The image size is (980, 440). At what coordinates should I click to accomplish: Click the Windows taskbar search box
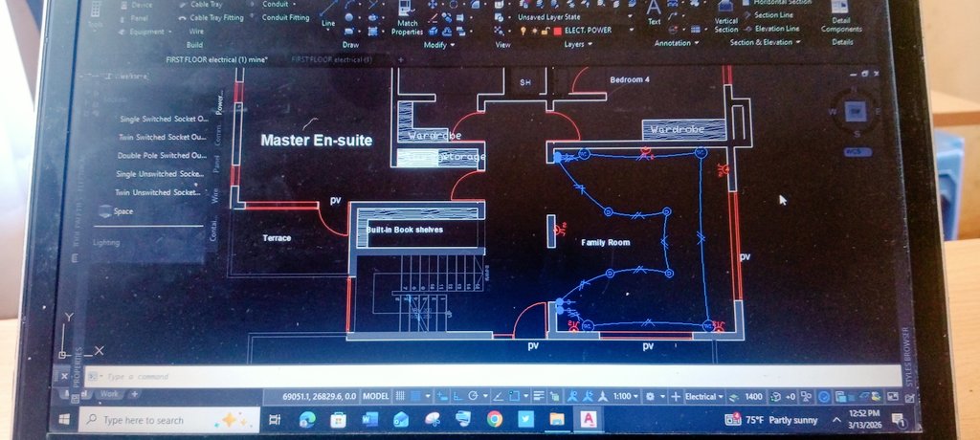170,420
